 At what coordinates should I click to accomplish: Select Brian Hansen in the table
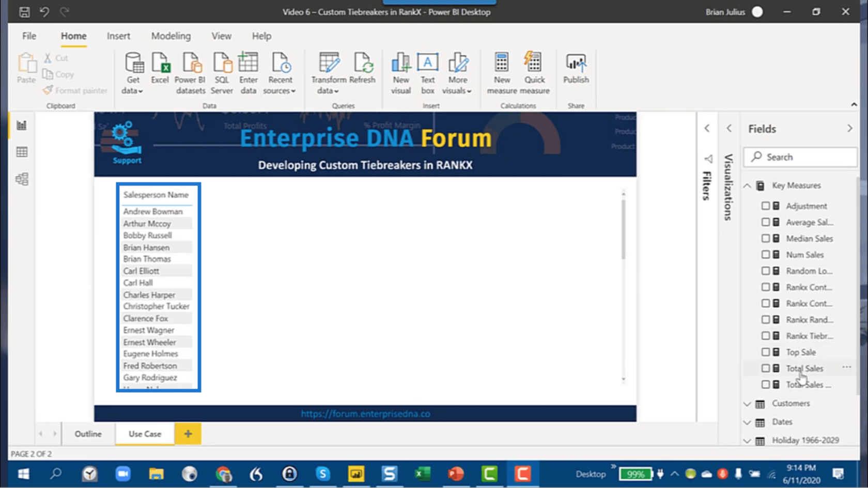146,247
